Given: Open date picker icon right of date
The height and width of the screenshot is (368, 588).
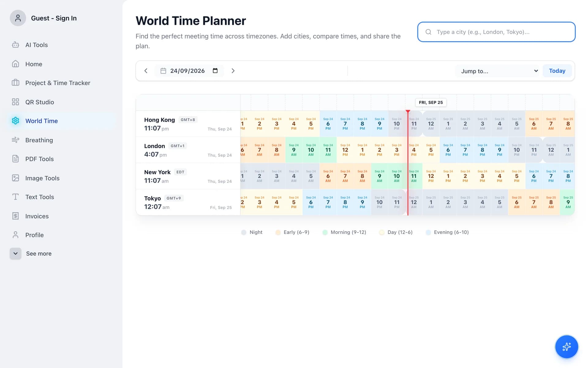Looking at the screenshot, I should pyautogui.click(x=215, y=71).
